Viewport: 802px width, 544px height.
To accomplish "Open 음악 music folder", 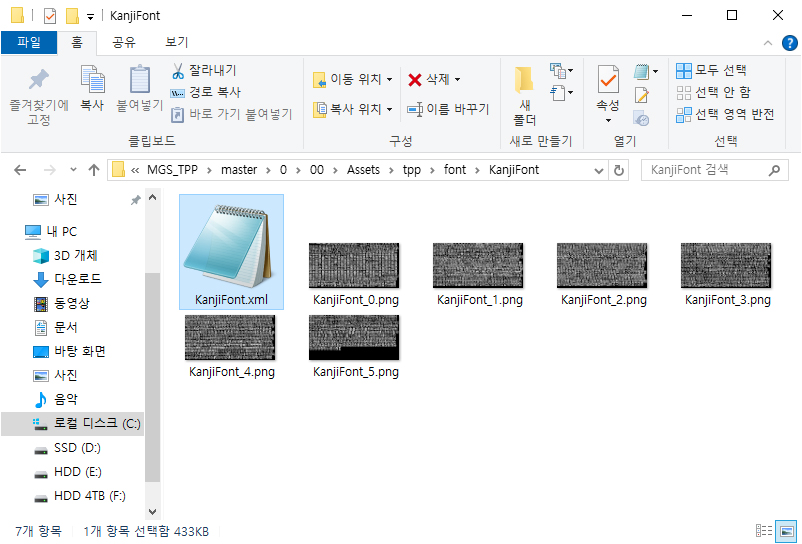I will (55, 399).
